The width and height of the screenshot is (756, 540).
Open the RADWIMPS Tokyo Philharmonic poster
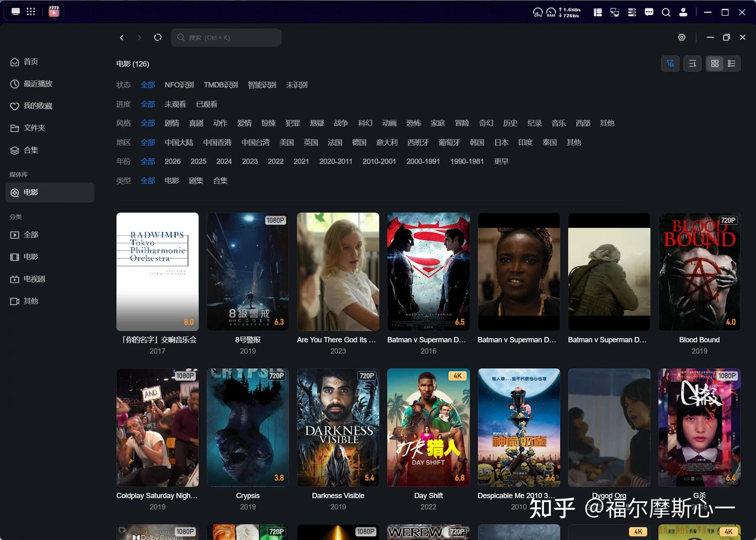point(157,271)
